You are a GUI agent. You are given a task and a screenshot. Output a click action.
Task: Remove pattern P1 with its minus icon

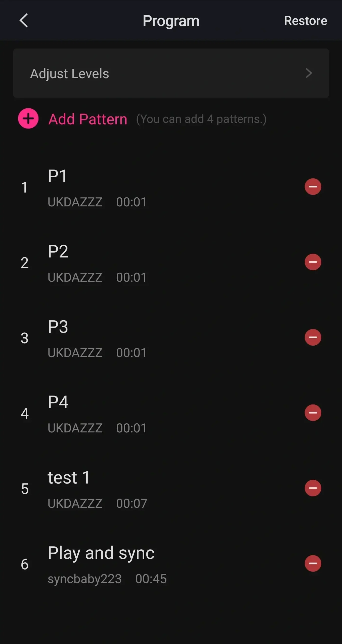point(313,187)
